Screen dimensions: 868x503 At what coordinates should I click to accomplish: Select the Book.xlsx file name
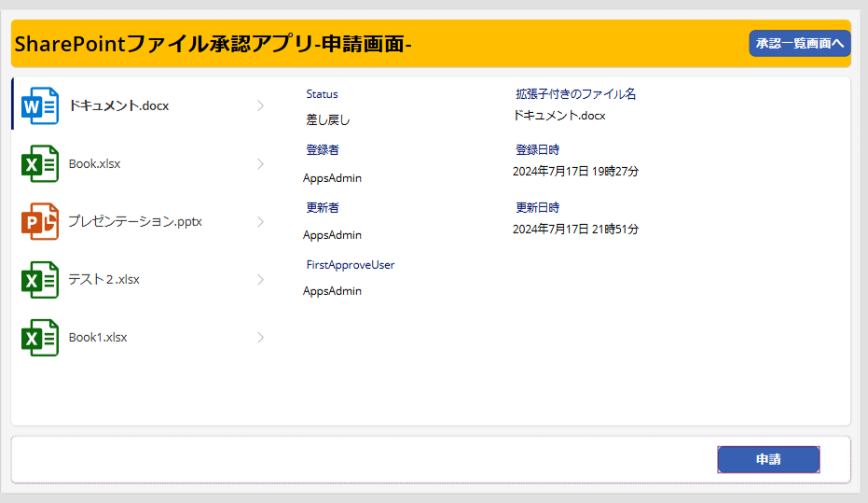95,164
